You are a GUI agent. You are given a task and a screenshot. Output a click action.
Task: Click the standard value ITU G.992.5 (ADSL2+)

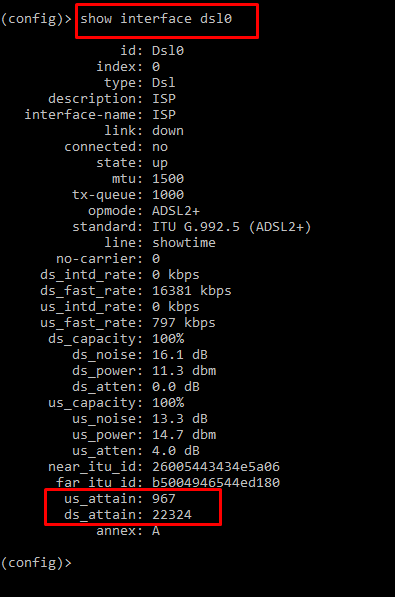tap(232, 227)
